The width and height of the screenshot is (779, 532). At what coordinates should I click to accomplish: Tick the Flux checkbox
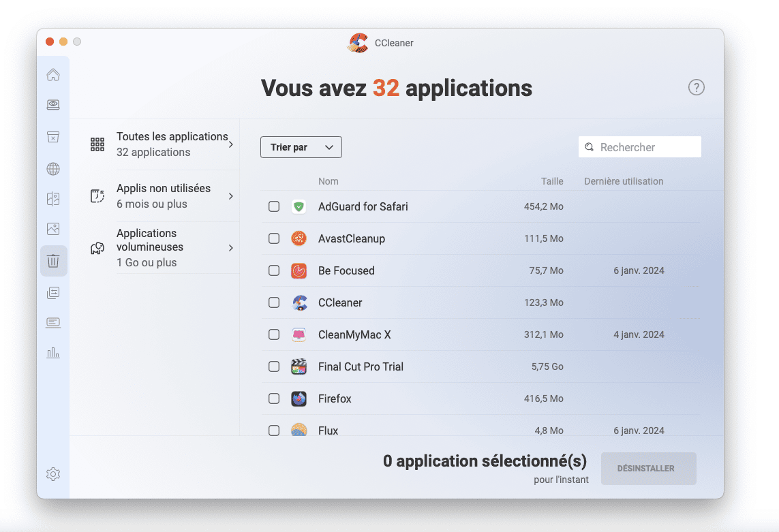(274, 431)
